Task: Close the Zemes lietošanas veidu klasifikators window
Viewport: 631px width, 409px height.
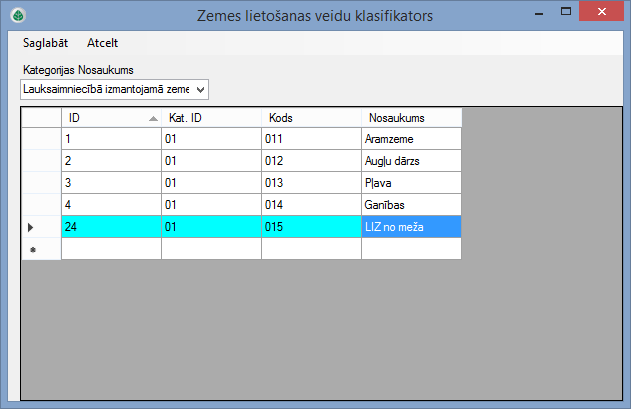Action: coord(602,12)
